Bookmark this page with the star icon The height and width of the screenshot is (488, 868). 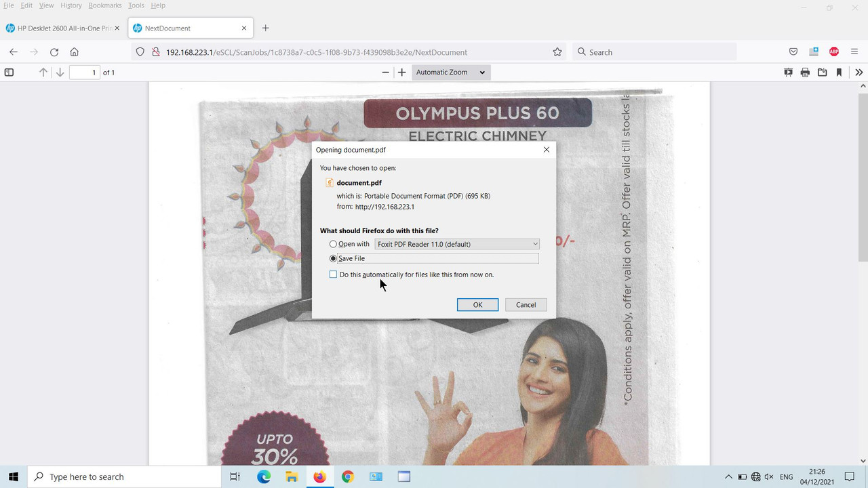coord(557,52)
